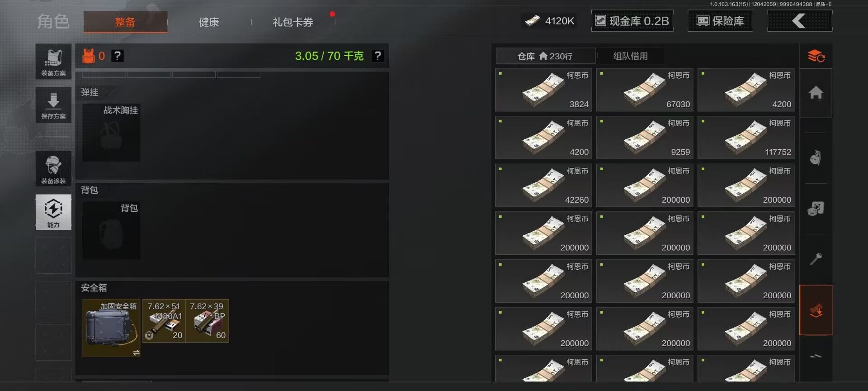Filter warehouse by grenade category icon
The height and width of the screenshot is (391, 868).
[x=816, y=158]
